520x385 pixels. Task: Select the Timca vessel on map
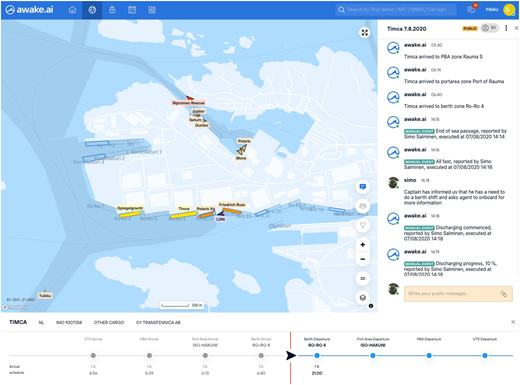click(x=183, y=215)
